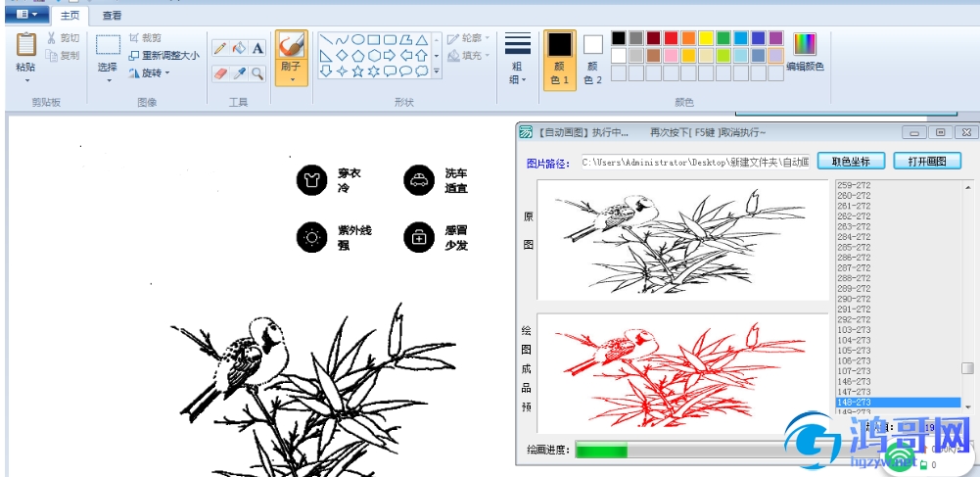
Task: Open Edit colors (编辑颜色) dialog
Action: 805,52
